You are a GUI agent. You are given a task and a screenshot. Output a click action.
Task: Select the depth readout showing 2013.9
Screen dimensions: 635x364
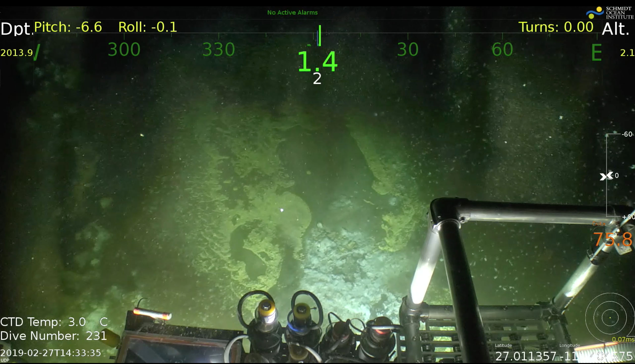17,53
